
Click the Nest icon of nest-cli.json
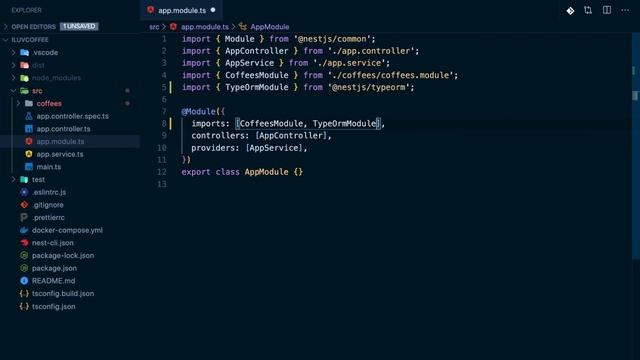(x=24, y=242)
